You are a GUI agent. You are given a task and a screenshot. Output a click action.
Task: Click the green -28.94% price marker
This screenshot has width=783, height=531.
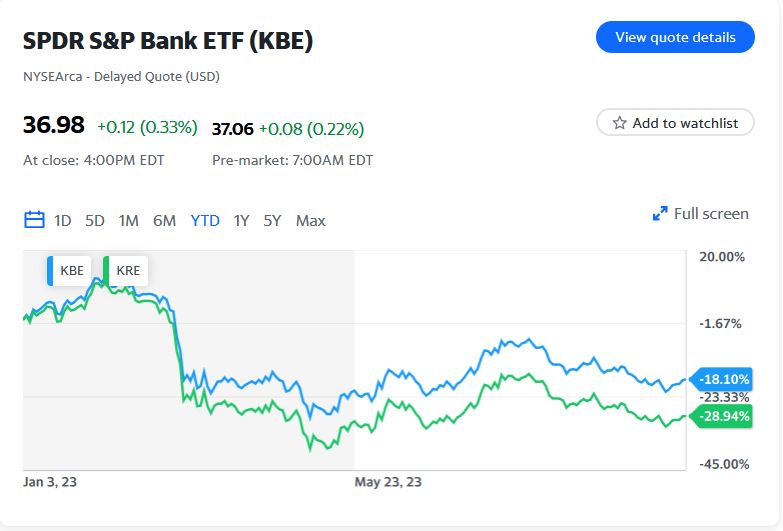coord(723,415)
